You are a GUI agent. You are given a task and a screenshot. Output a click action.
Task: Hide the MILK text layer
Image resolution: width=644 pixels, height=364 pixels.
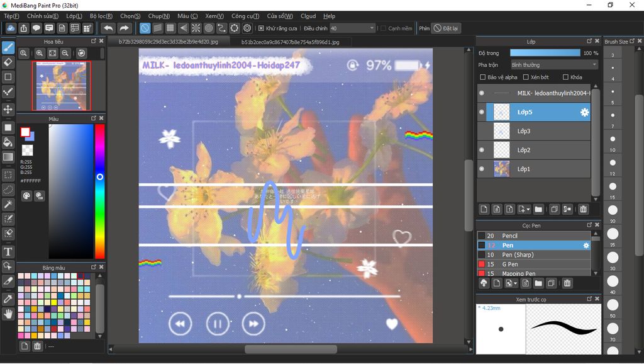point(481,93)
